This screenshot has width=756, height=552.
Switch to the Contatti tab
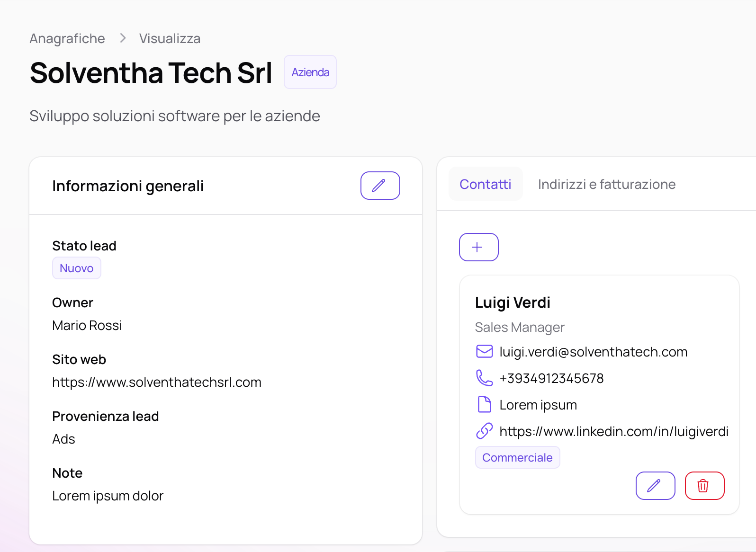[x=485, y=184]
